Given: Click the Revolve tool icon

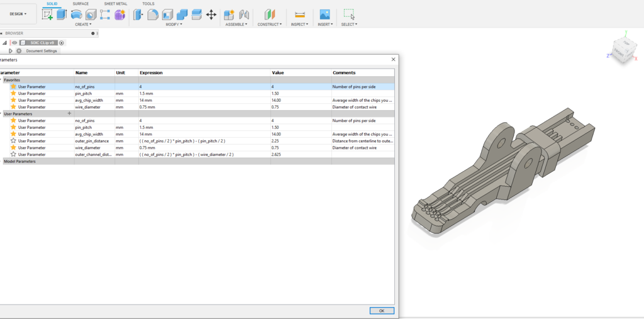Looking at the screenshot, I should 76,14.
